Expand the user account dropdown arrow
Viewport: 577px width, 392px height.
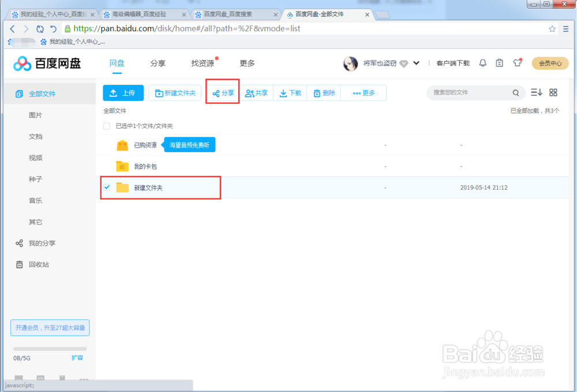(416, 63)
